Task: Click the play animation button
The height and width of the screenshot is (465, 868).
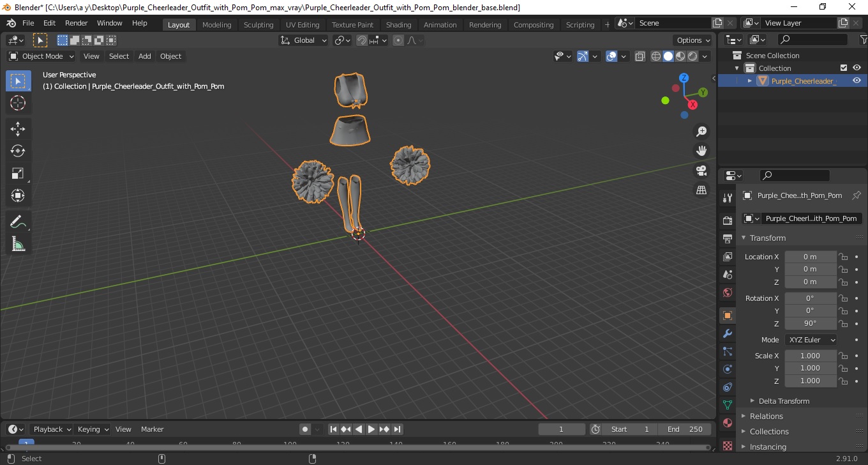Action: [x=371, y=429]
